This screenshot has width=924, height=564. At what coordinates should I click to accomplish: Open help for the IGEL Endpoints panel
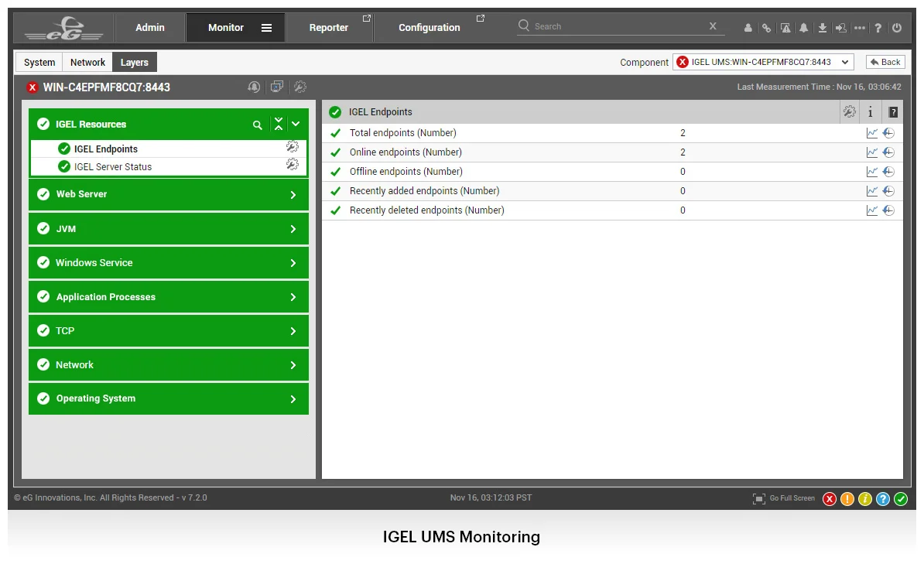click(x=893, y=112)
